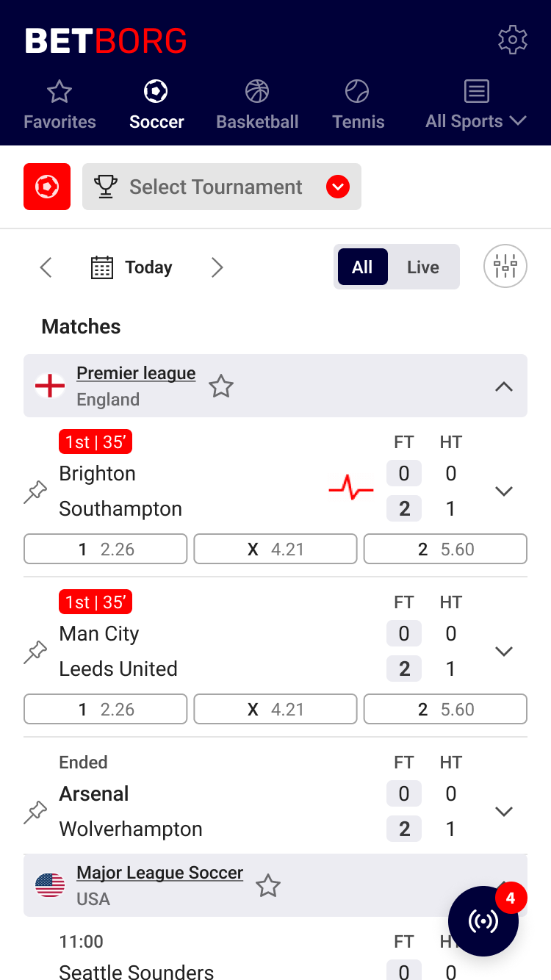
Task: Open live stats pulse icon for Brighton
Action: pyautogui.click(x=351, y=488)
